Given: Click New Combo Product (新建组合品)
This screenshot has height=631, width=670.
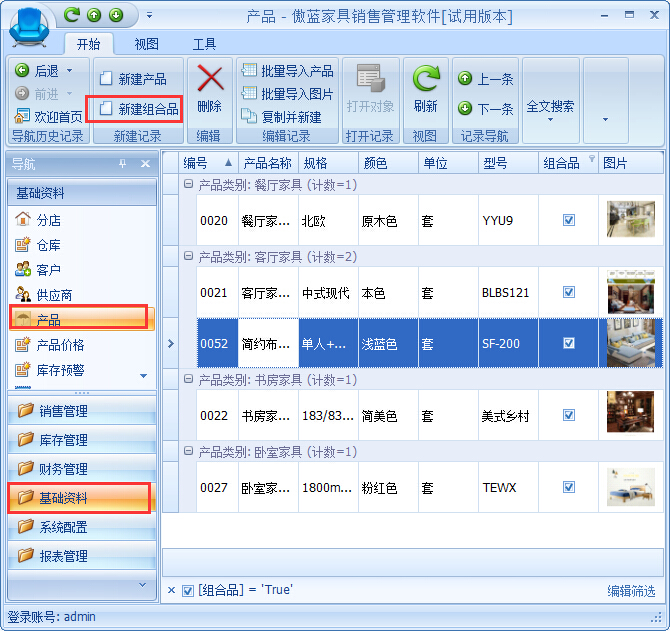Looking at the screenshot, I should click(138, 109).
